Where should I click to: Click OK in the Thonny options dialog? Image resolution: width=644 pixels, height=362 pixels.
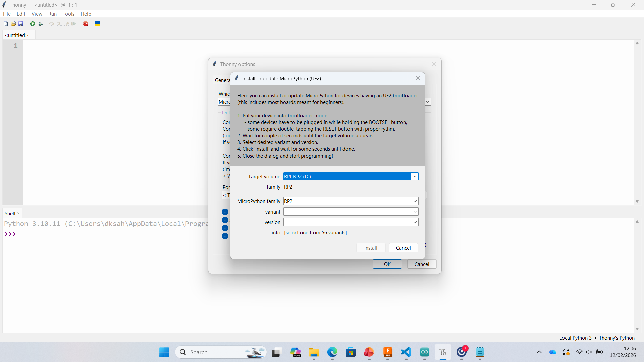(387, 264)
